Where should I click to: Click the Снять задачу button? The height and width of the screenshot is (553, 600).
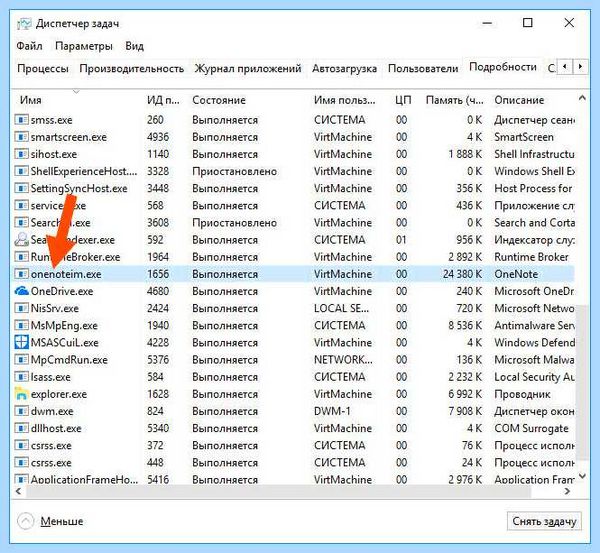pos(544,521)
